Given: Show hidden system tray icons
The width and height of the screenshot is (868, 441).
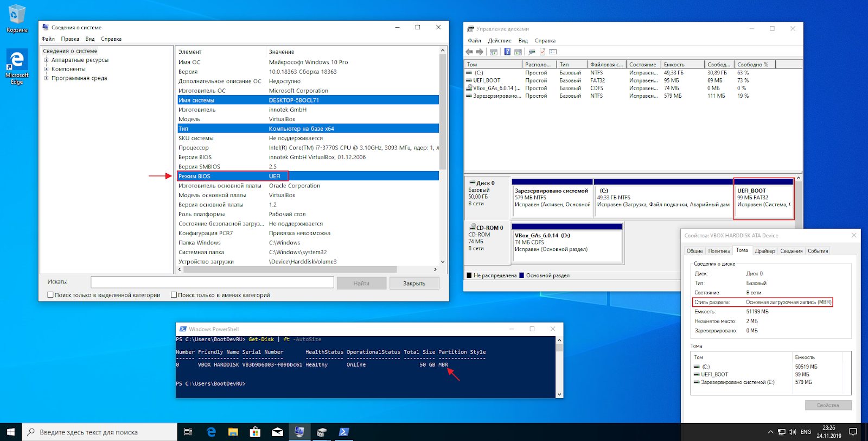Looking at the screenshot, I should (770, 432).
